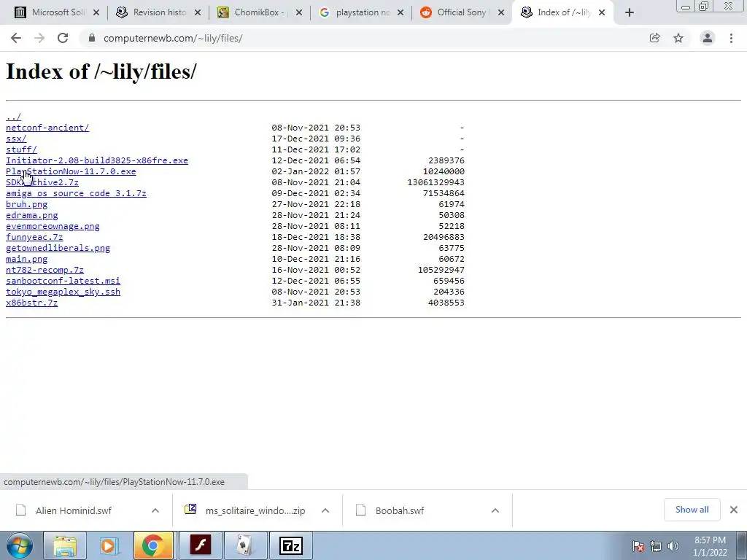Close the ChomikBox tab
The height and width of the screenshot is (560, 747).
299,13
